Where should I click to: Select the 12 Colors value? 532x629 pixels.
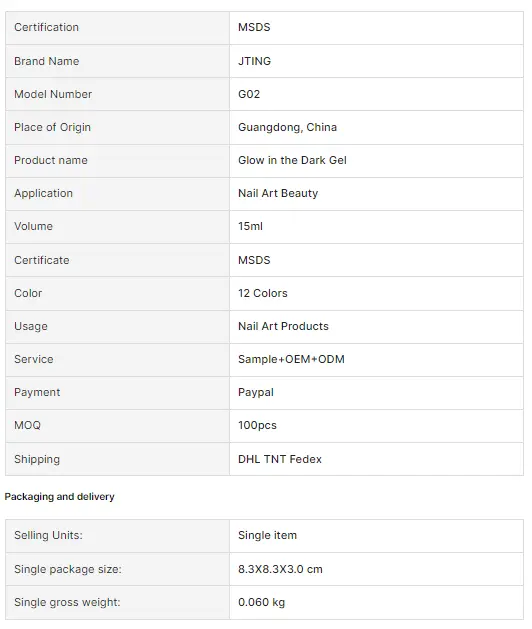coord(263,293)
